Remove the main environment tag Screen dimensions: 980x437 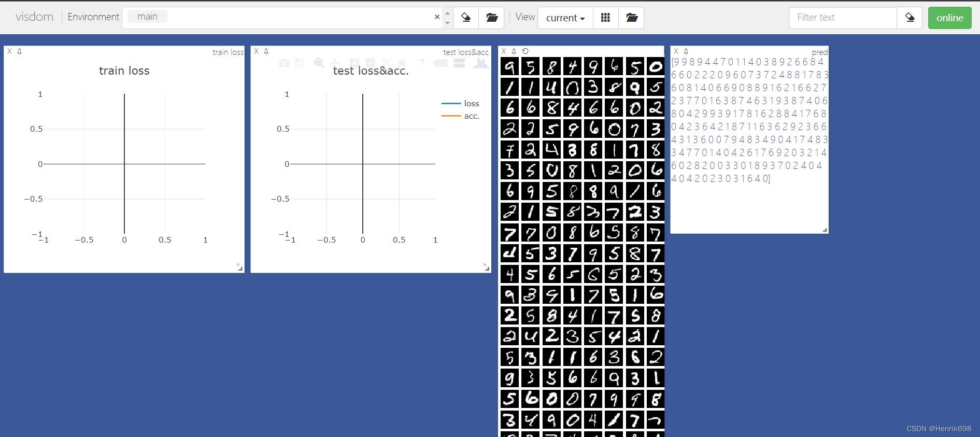[147, 17]
